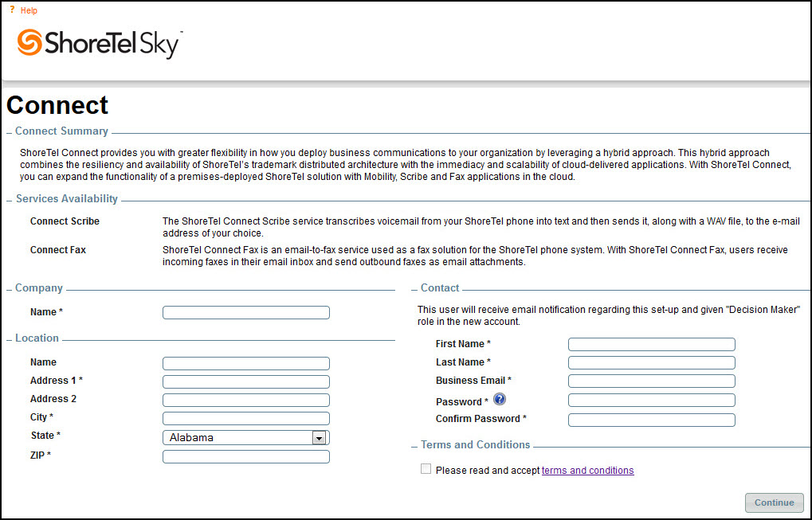
Task: Click the Confirm Password * label
Action: [x=481, y=419]
